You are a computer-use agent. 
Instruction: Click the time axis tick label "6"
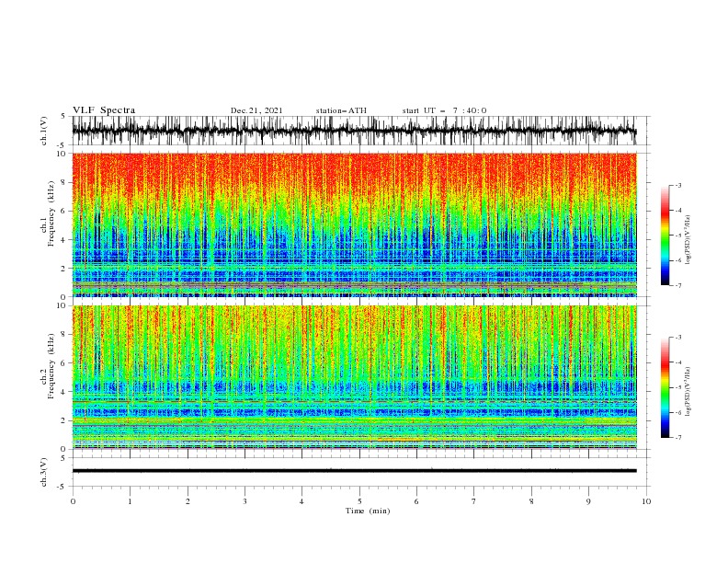(416, 501)
